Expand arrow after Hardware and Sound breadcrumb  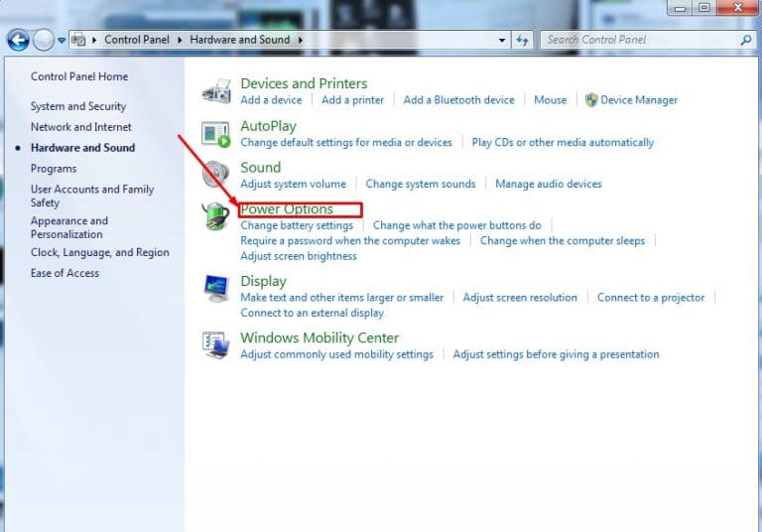300,40
